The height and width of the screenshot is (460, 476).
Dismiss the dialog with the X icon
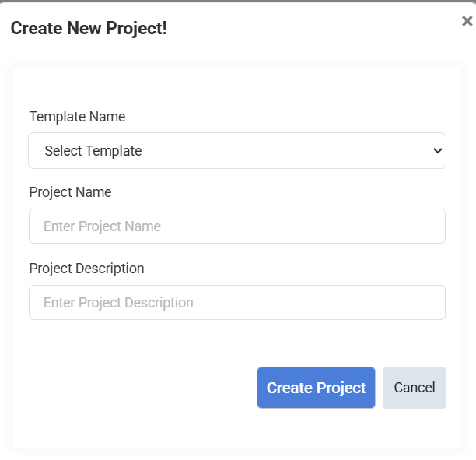[467, 22]
